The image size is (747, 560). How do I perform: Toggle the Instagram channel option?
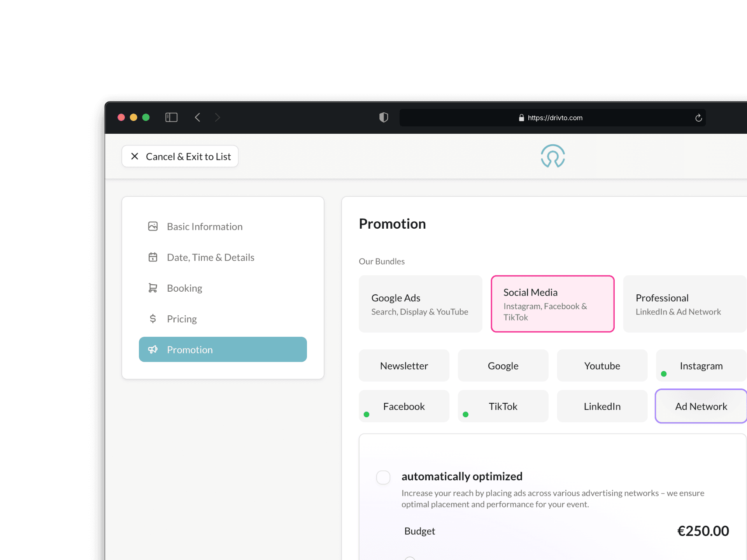click(x=701, y=366)
